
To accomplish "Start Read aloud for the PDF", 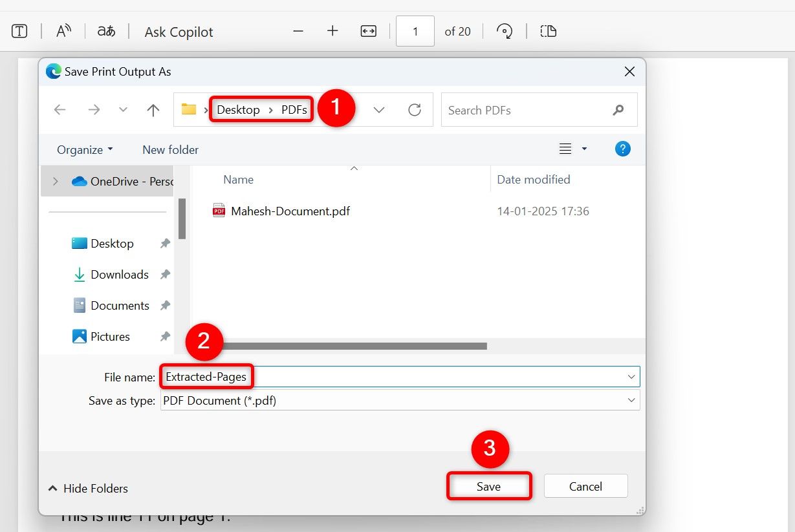I will point(63,30).
